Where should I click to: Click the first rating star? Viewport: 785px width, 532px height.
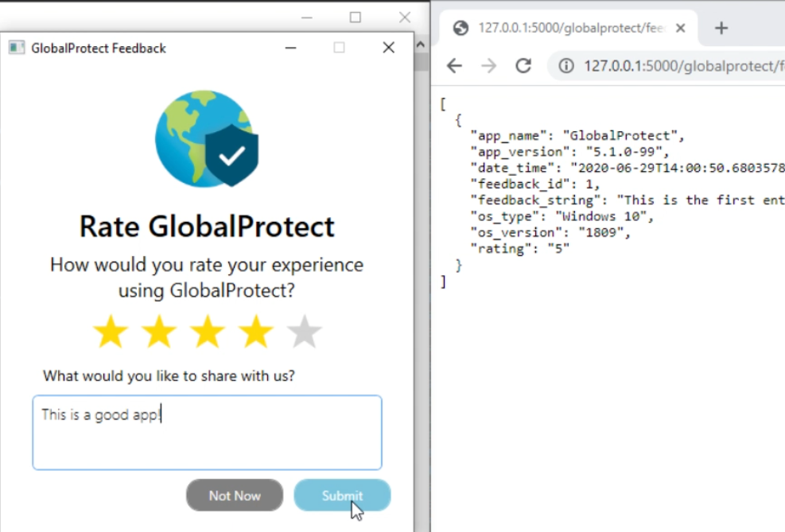point(111,332)
